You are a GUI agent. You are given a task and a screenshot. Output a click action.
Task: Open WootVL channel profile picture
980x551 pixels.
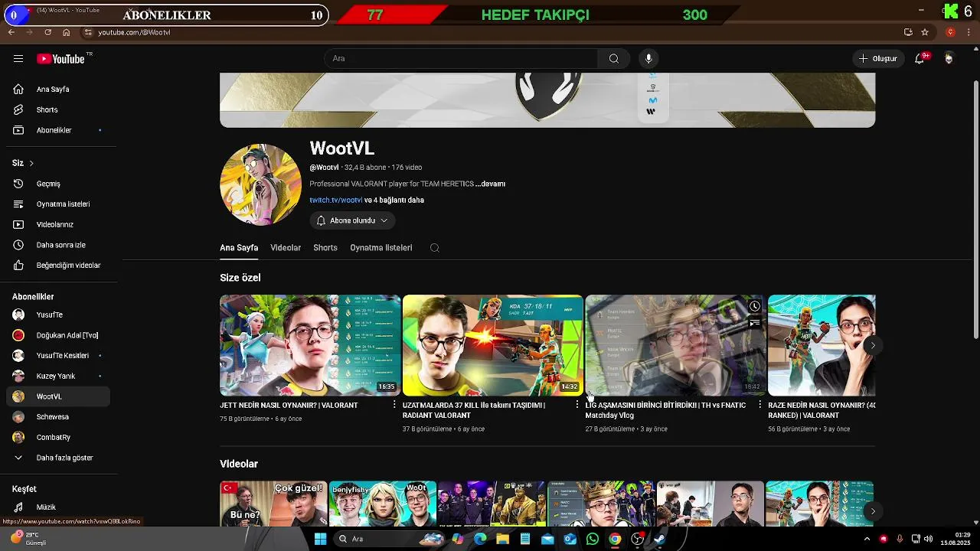[260, 184]
